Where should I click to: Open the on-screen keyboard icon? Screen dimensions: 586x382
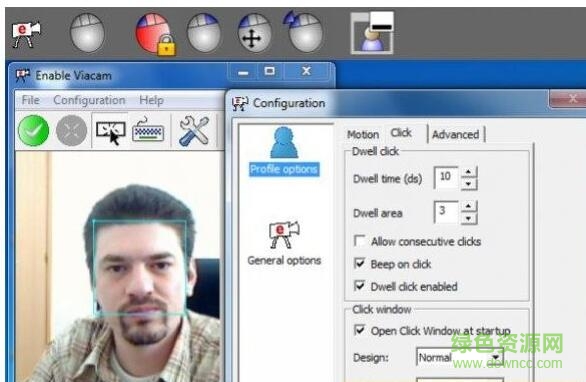[x=148, y=130]
